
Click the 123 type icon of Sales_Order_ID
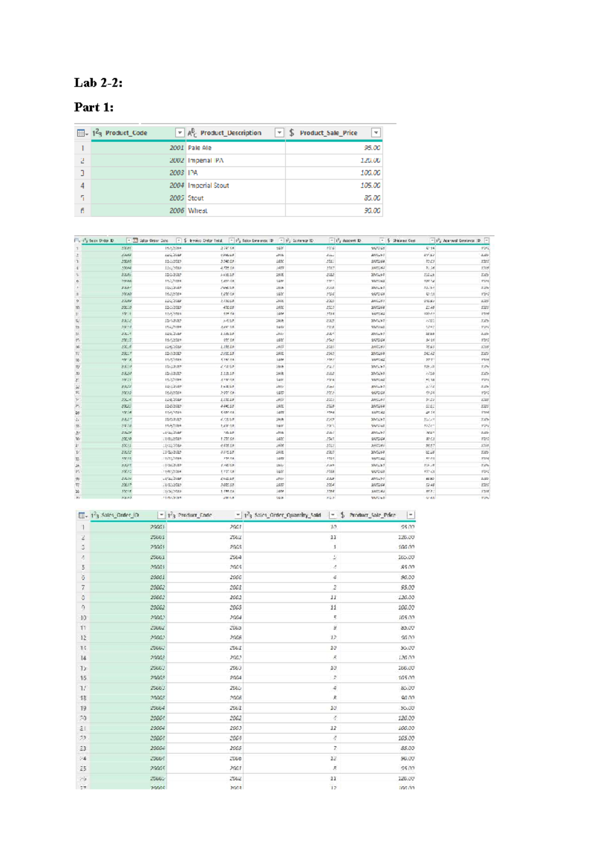pos(95,515)
